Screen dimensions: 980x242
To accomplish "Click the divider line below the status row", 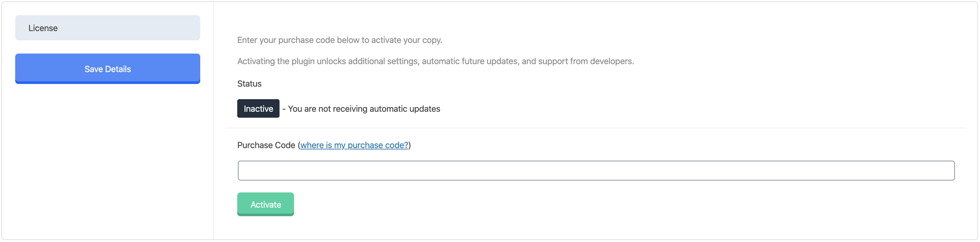I will (x=595, y=128).
